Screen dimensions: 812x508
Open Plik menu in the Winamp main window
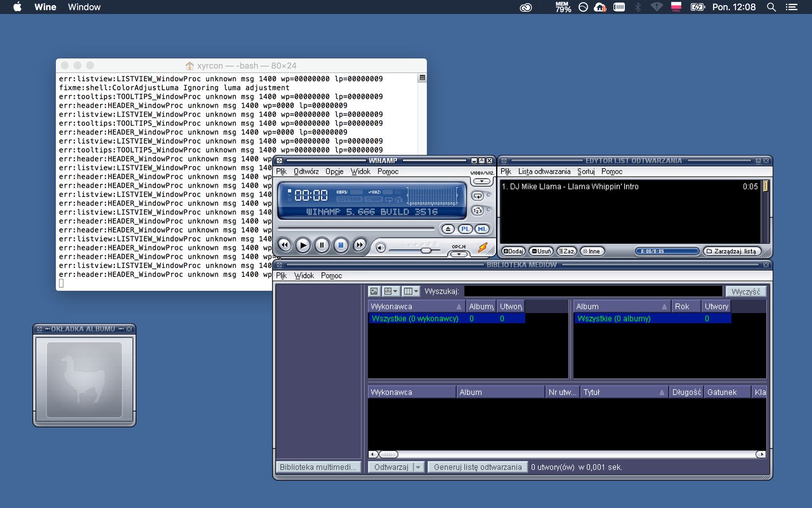click(x=281, y=172)
